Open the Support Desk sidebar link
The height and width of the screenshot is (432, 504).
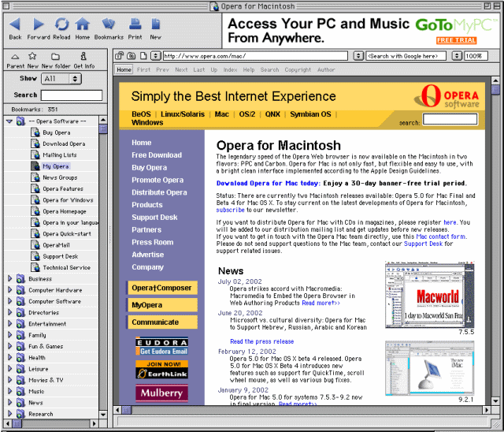click(154, 217)
